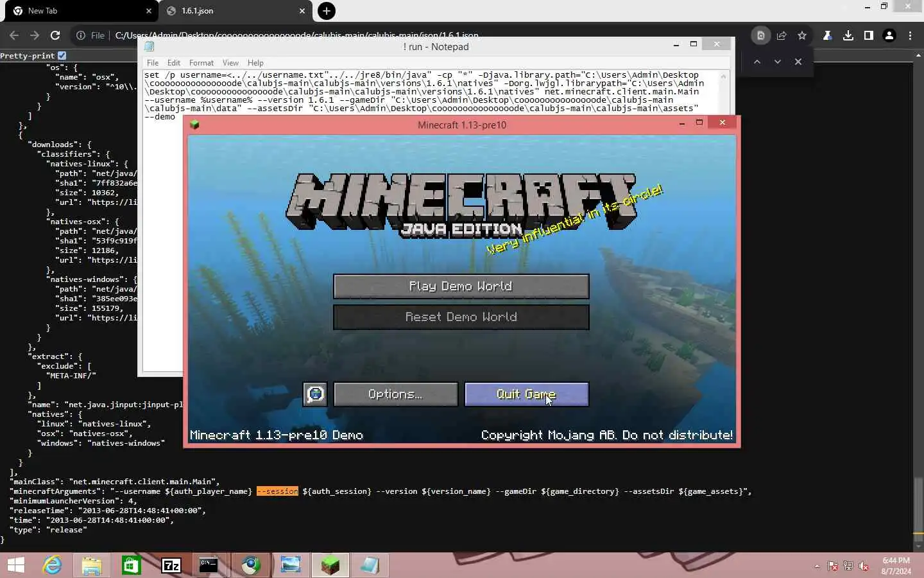The image size is (924, 578).
Task: Open the picture viewer taskbar icon
Action: point(291,565)
